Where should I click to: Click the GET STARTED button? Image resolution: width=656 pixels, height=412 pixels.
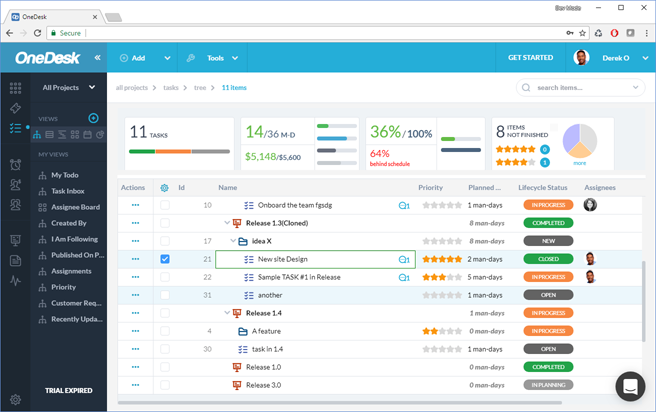tap(530, 58)
